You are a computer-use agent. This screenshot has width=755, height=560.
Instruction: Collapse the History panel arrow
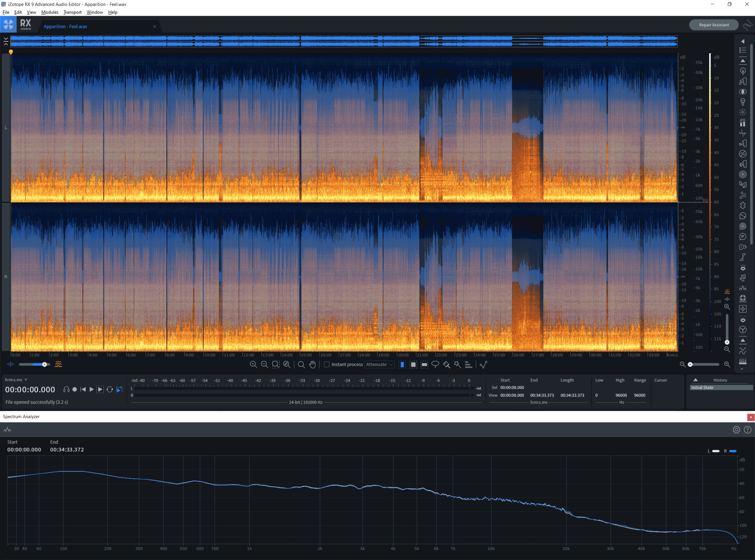(x=695, y=380)
